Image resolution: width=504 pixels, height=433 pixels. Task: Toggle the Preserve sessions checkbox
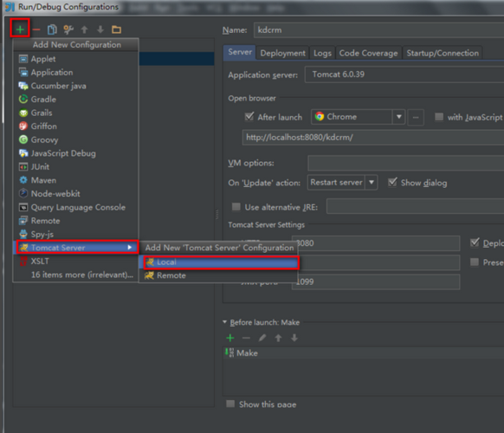[x=475, y=262]
